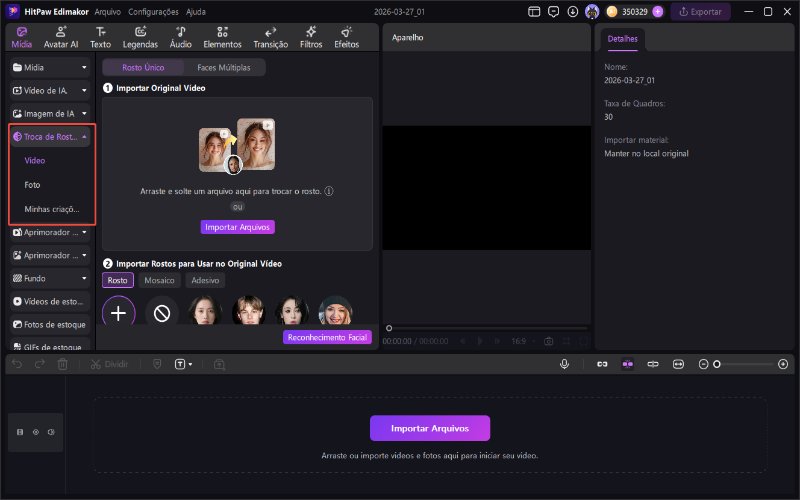The width and height of the screenshot is (800, 500).
Task: Open the Avatar AI tool
Action: pyautogui.click(x=62, y=38)
